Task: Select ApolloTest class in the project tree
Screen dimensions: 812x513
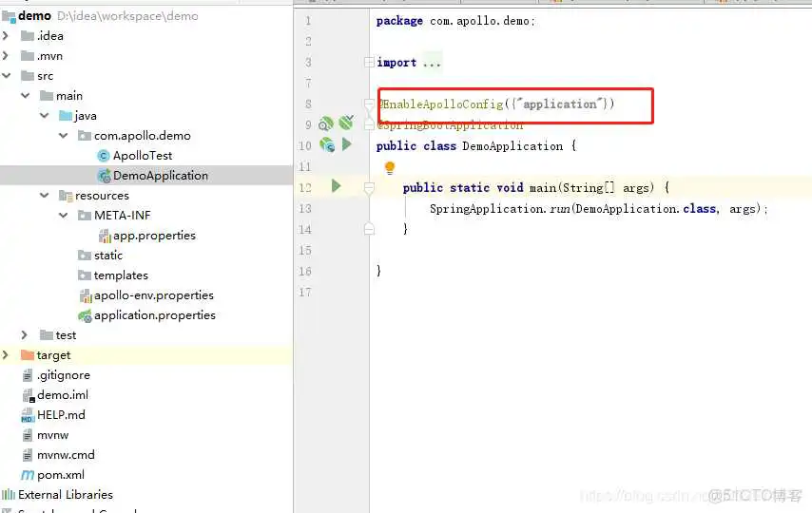Action: 142,155
